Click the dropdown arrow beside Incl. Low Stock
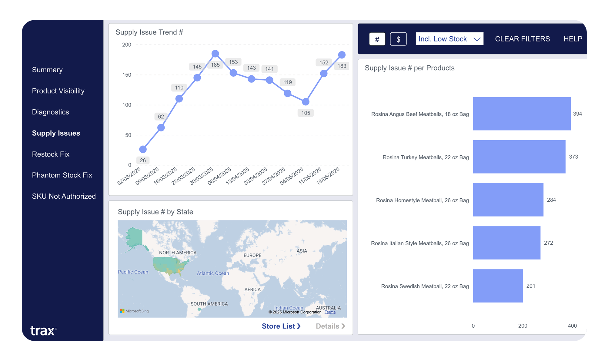 point(477,39)
